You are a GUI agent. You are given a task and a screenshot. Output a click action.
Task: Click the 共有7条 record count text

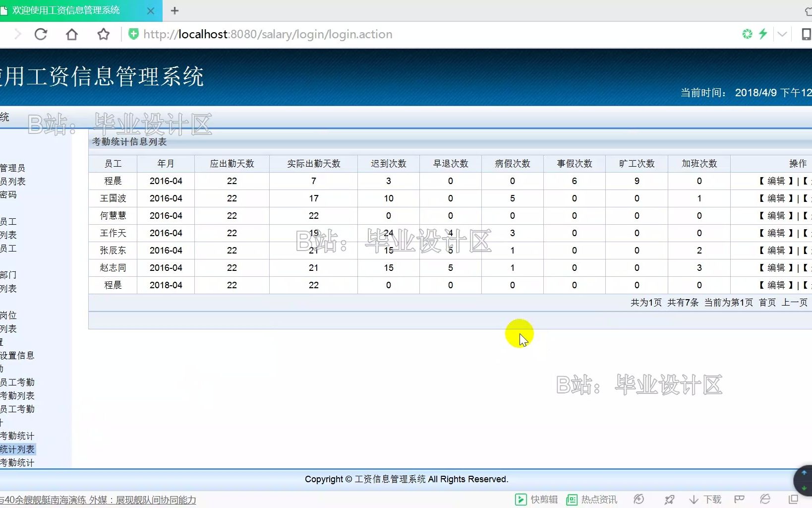pos(683,303)
